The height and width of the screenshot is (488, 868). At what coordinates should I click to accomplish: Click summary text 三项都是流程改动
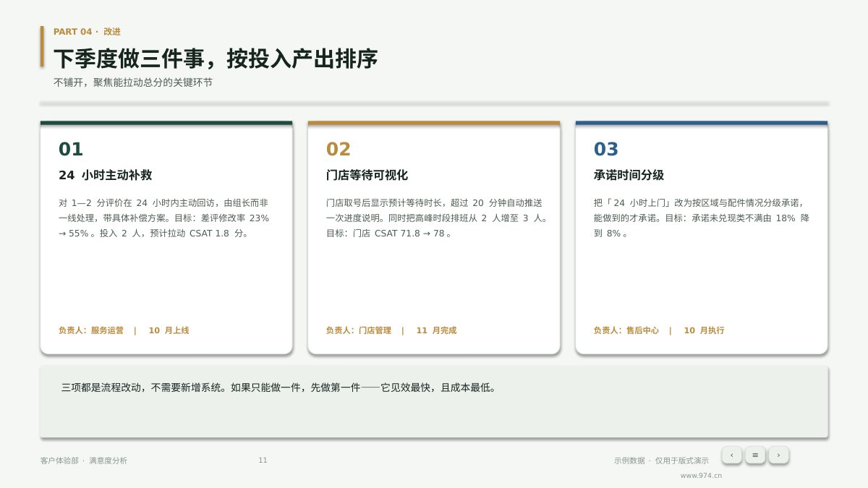(x=281, y=388)
